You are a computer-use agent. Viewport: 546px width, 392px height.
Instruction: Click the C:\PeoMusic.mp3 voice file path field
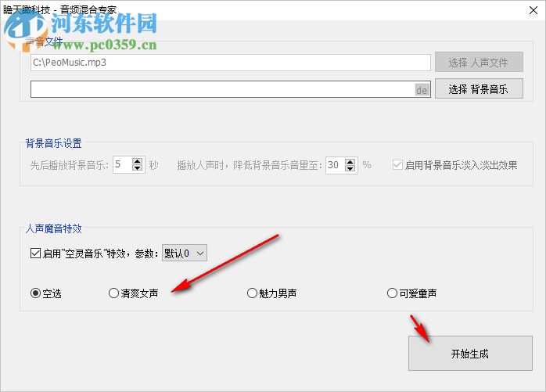coord(231,63)
